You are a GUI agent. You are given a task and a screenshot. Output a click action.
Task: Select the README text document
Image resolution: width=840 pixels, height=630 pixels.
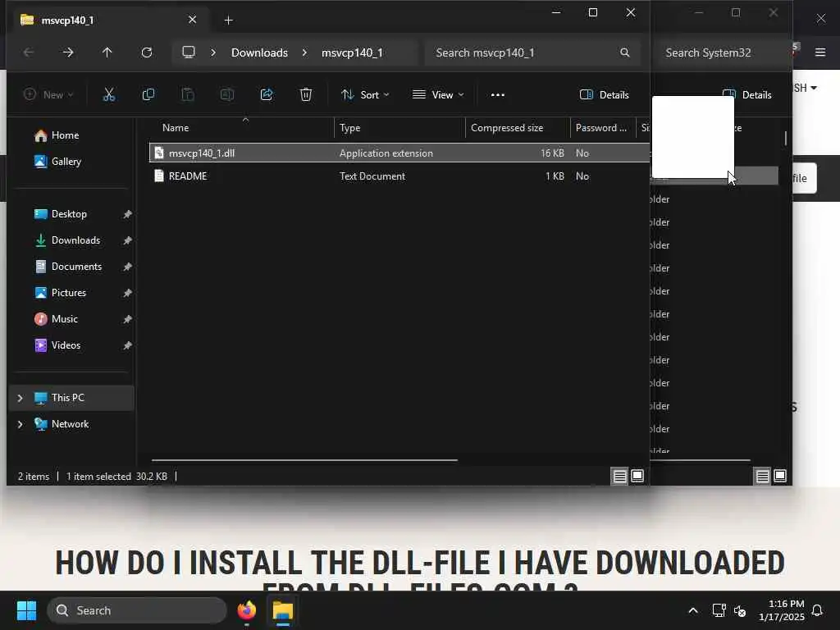point(399,176)
